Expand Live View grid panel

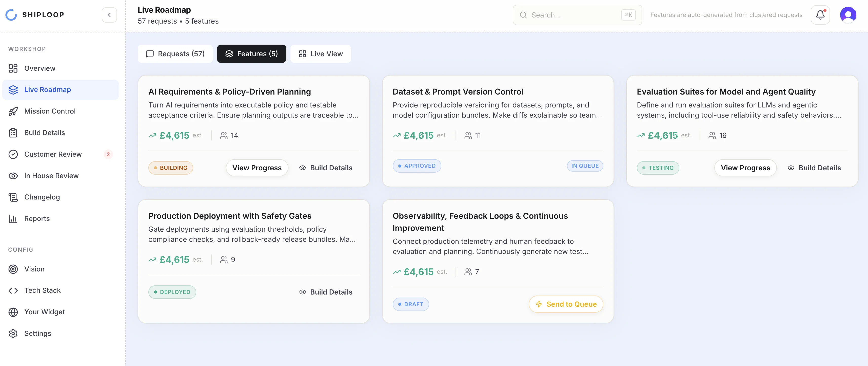(321, 54)
